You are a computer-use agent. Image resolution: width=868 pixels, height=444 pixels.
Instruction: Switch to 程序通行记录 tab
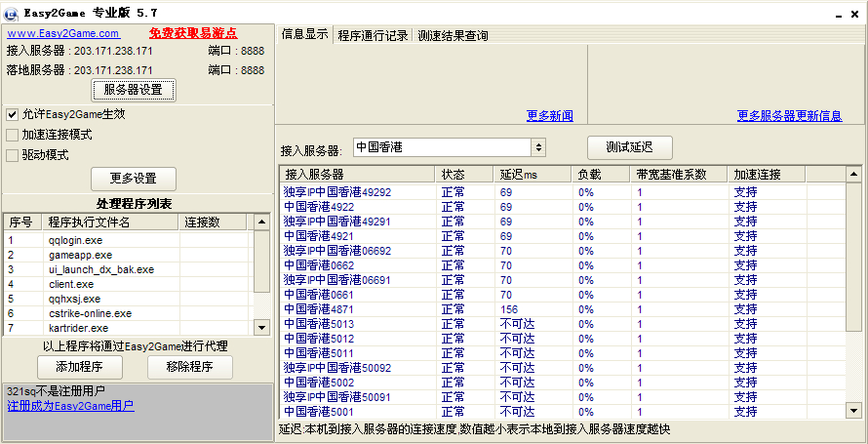(373, 35)
